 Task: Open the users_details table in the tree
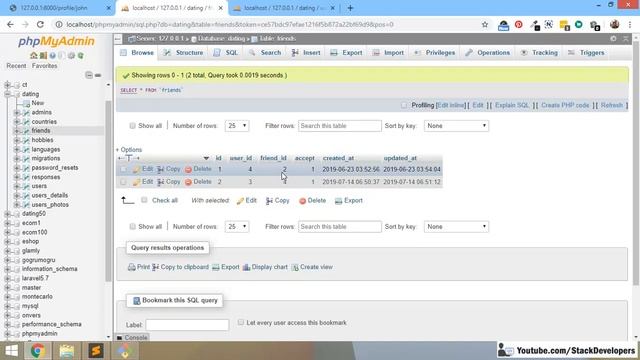[x=50, y=196]
